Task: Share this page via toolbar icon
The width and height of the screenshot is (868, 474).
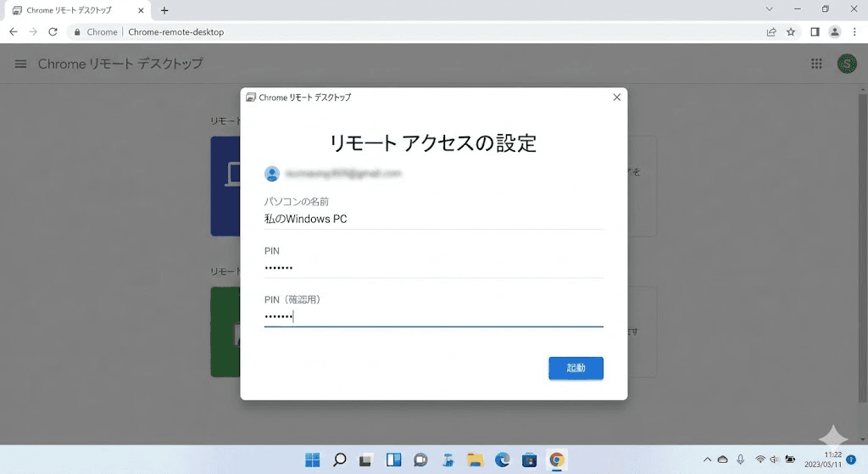Action: pos(771,32)
